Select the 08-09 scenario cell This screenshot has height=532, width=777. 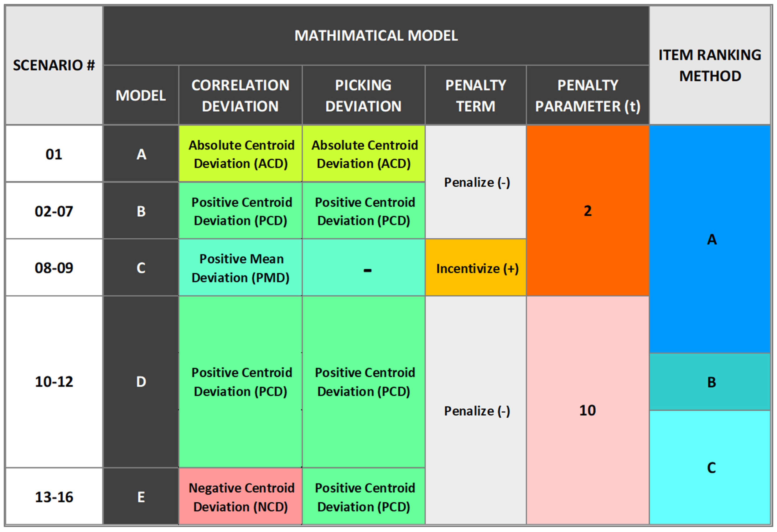tap(54, 268)
